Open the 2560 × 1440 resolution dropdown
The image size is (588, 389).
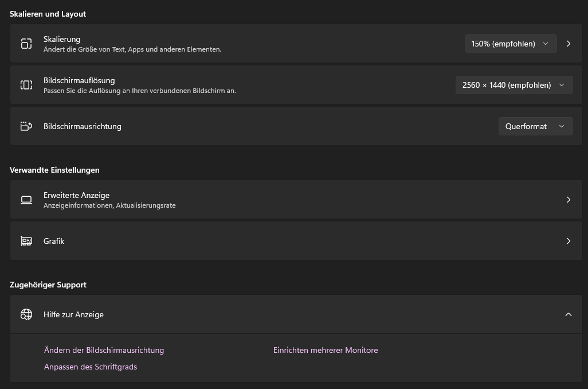[513, 85]
